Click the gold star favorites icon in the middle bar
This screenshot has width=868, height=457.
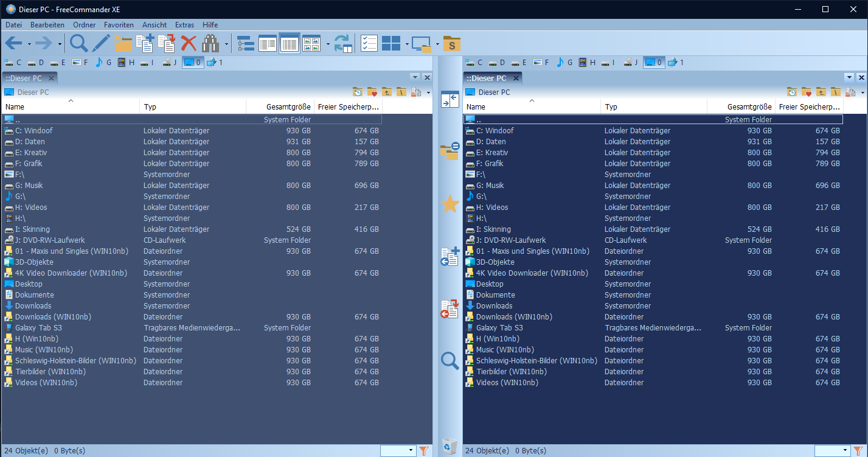[450, 204]
